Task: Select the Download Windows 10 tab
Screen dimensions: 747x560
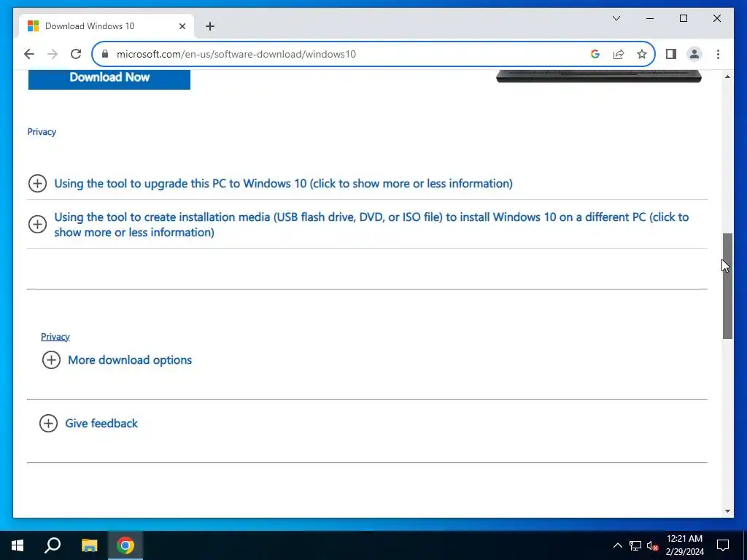Action: click(107, 26)
